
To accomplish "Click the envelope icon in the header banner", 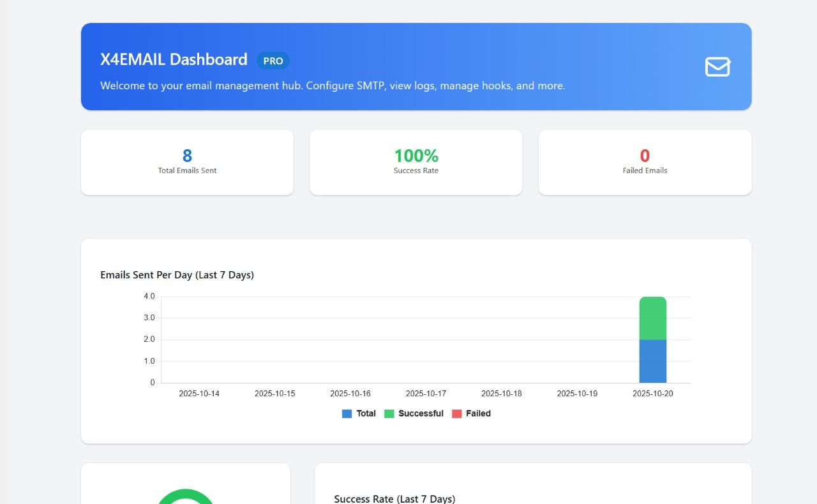I will pos(717,67).
